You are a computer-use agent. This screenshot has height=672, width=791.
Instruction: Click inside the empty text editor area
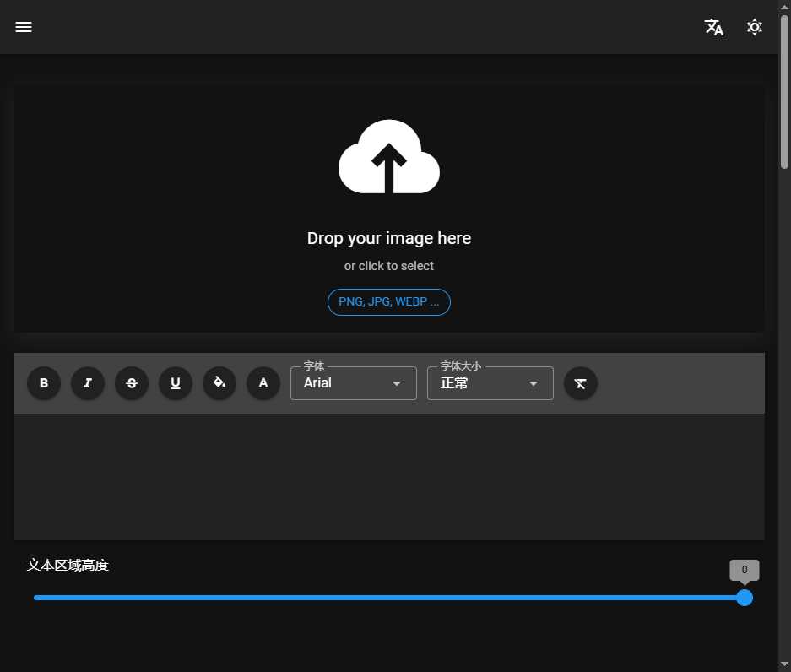pos(389,476)
